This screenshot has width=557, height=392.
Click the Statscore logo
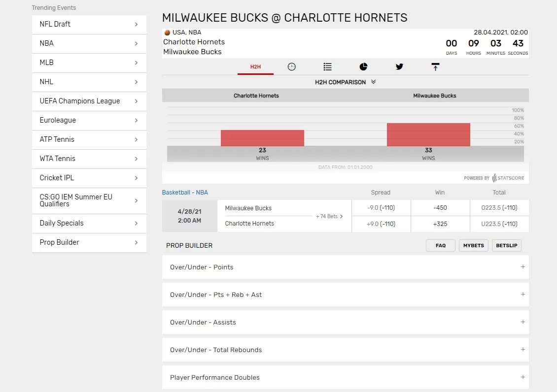[x=508, y=178]
